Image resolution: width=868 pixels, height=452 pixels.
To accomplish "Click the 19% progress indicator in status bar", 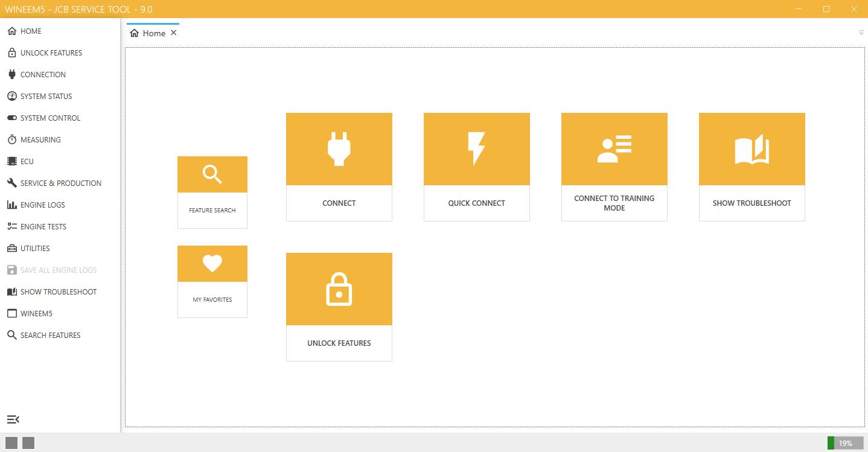I will (845, 443).
